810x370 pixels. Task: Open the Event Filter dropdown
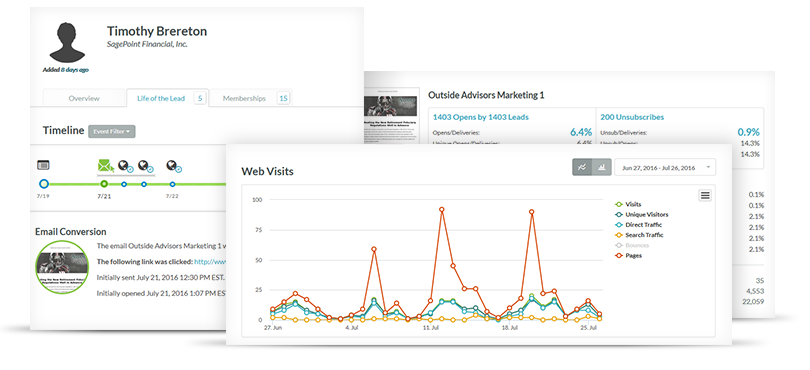click(112, 131)
